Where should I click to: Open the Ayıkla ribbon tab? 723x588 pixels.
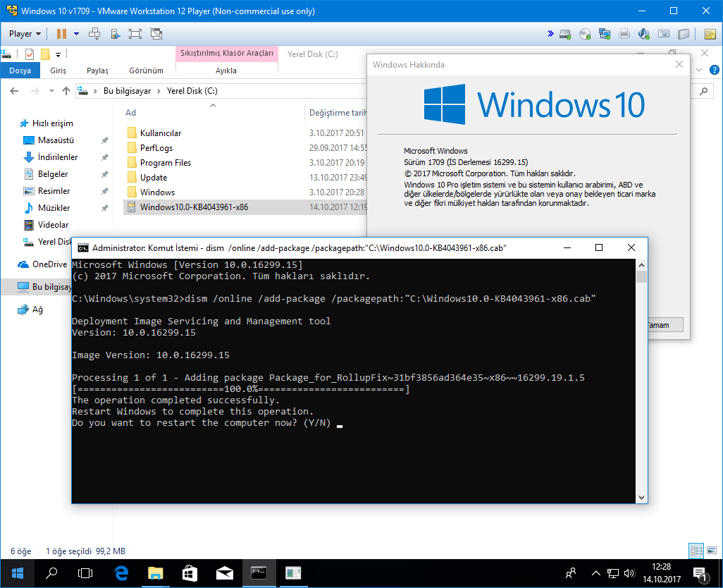pyautogui.click(x=226, y=71)
